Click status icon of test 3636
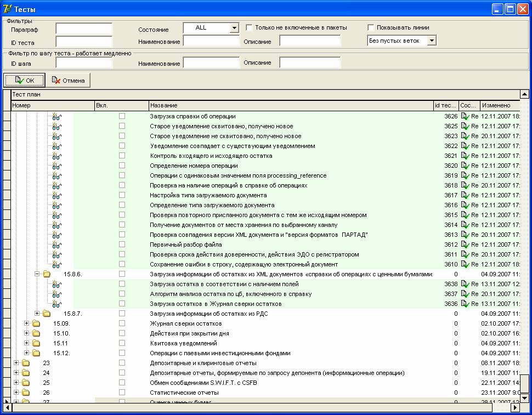Image resolution: width=532 pixels, height=415 pixels. (x=465, y=304)
